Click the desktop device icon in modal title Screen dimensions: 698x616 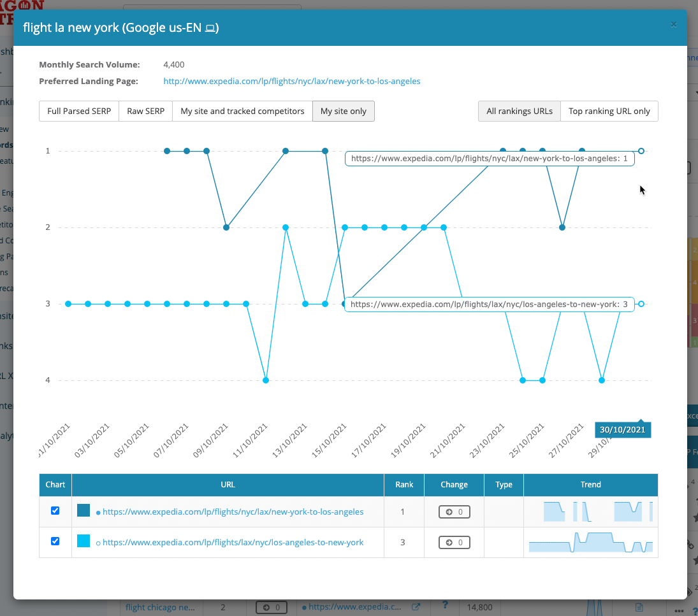[x=210, y=29]
